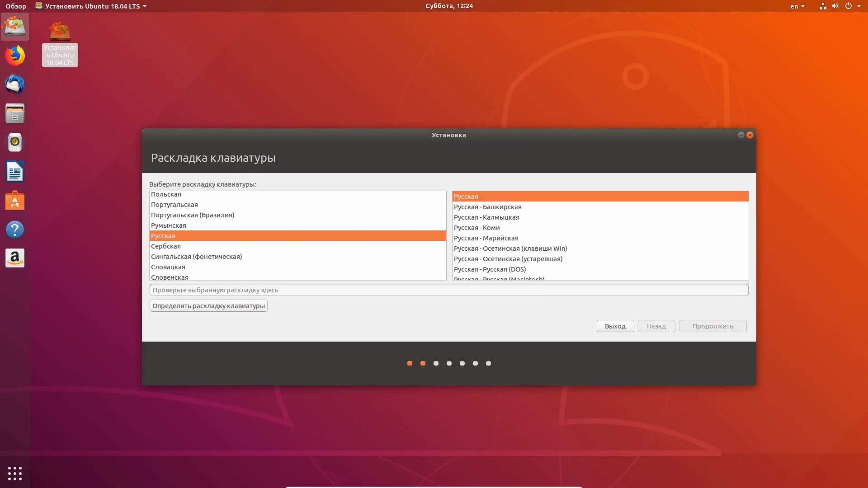Click the Amazon dock icon
The image size is (868, 488).
tap(15, 258)
